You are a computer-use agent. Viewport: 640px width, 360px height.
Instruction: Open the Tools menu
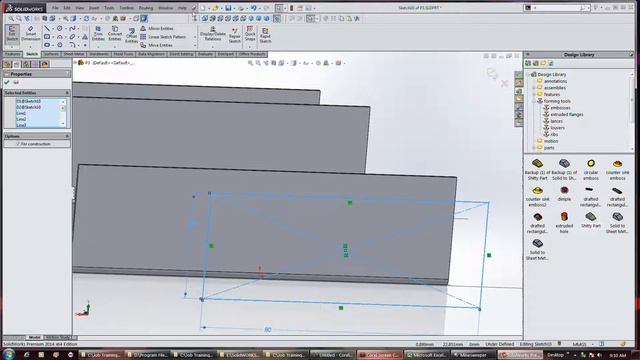coord(109,8)
